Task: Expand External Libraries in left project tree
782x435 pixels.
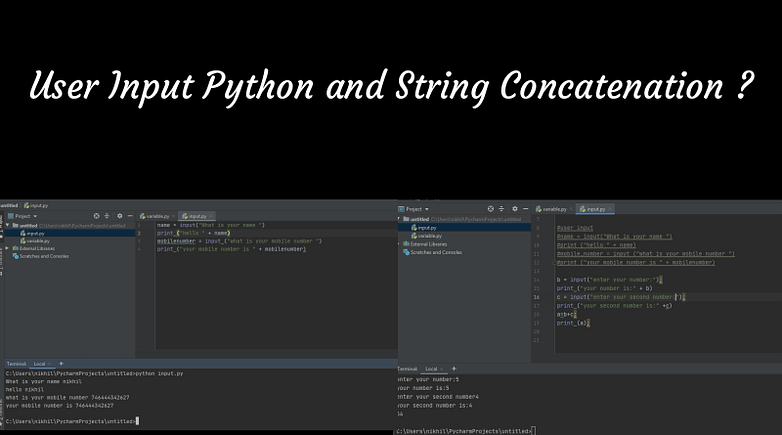Action: click(x=7, y=248)
